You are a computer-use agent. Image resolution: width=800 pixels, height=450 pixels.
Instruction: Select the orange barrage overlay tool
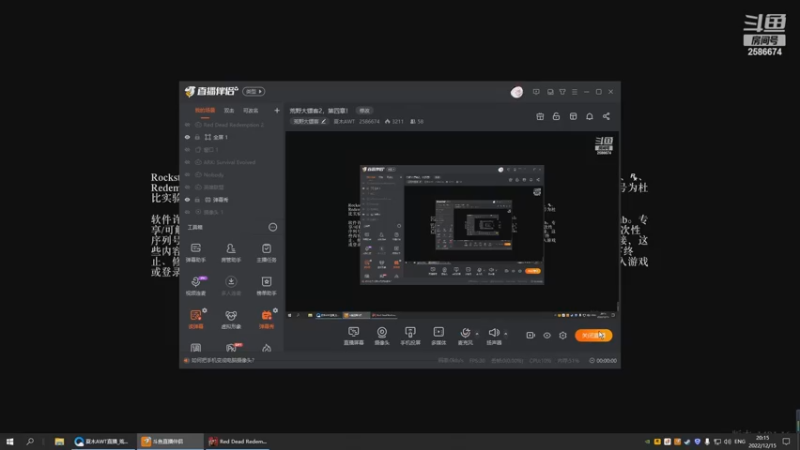point(195,319)
